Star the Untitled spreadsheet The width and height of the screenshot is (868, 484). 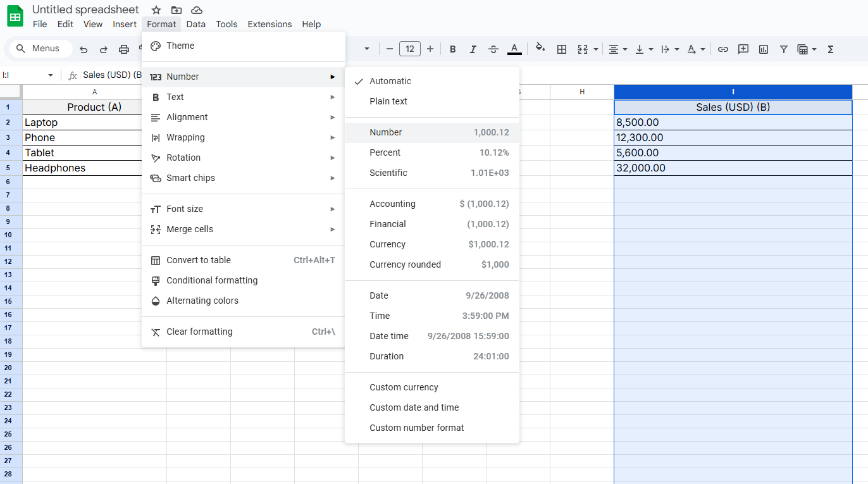pyautogui.click(x=156, y=10)
